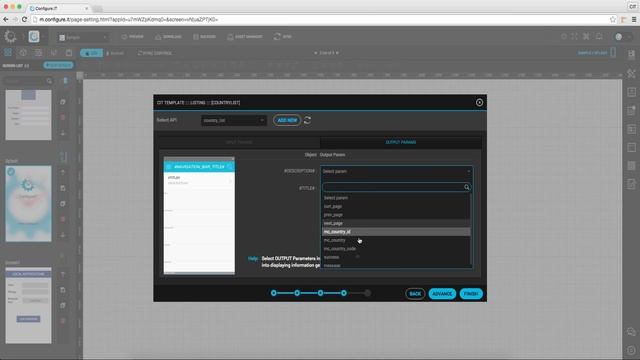Click the blue button beside Screen List
Image resolution: width=640 pixels, height=360 pixels.
click(x=58, y=65)
